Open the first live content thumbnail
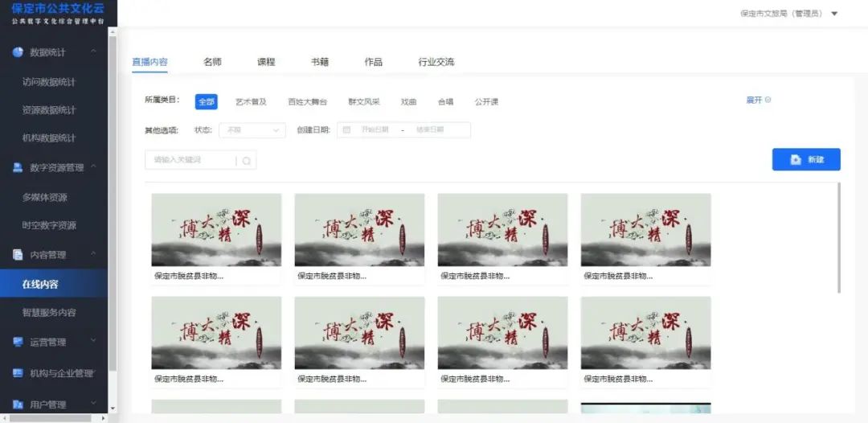This screenshot has width=868, height=423. coord(216,230)
